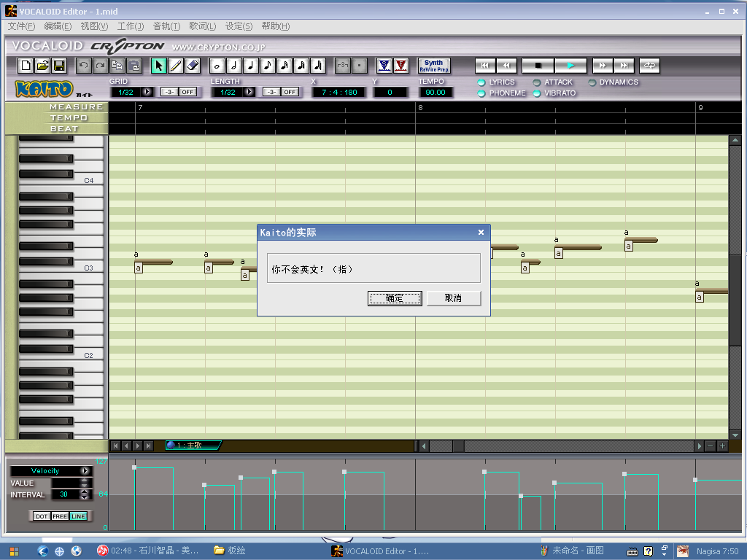Choose the half note length
This screenshot has width=747, height=560.
pos(234,66)
